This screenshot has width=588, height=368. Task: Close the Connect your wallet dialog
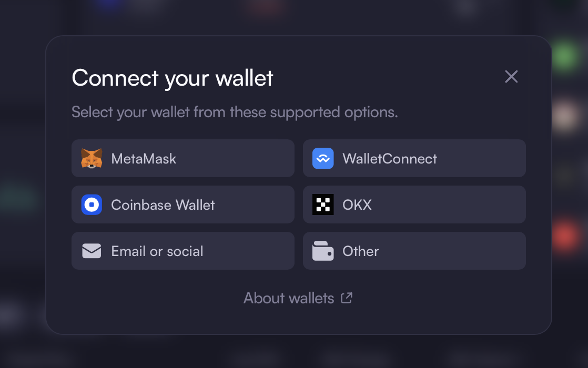[511, 76]
